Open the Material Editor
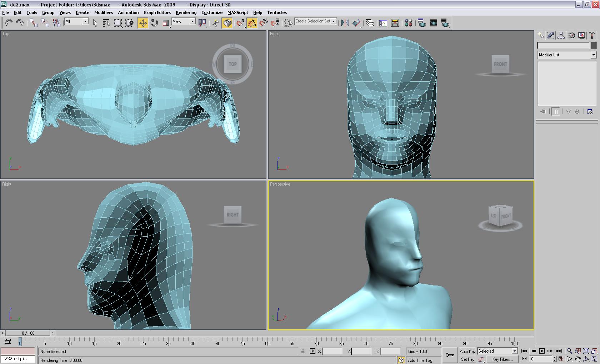The height and width of the screenshot is (364, 600). coord(409,23)
